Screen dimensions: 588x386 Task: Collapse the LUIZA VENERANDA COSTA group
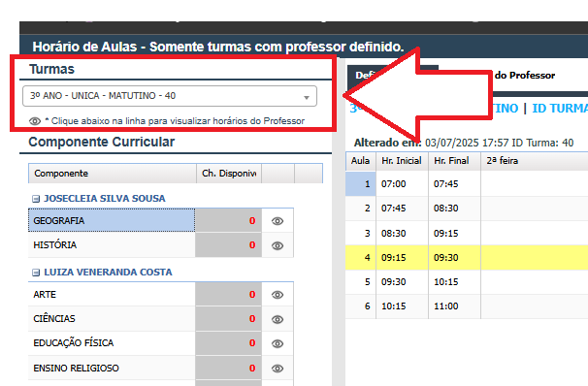[x=36, y=273]
